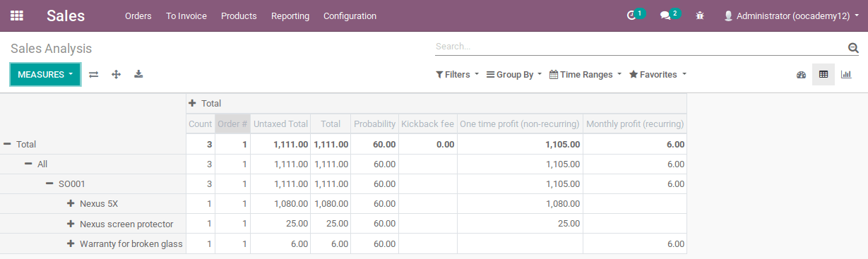Open the Time Ranges dropdown

pos(585,74)
